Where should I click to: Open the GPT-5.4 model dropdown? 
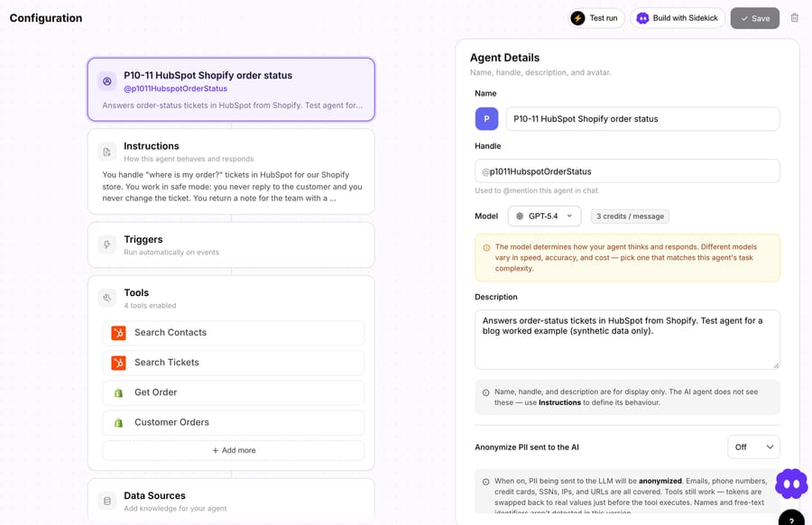544,216
